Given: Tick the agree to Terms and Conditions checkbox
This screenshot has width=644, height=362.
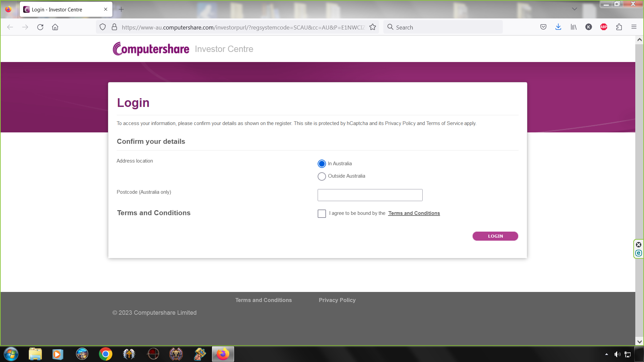Looking at the screenshot, I should pyautogui.click(x=322, y=214).
